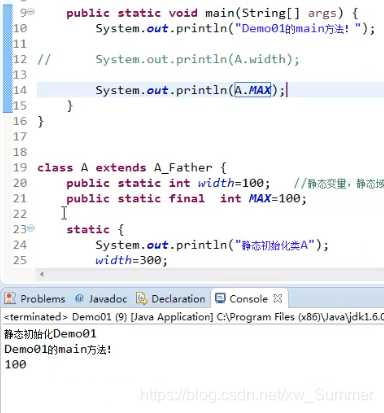Click the static keyword on line 23
Screen dimensions: 384x413
pos(88,229)
